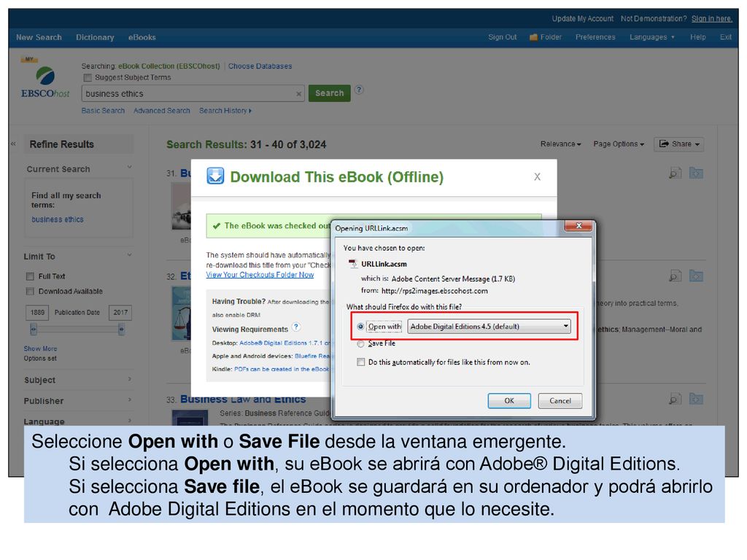Open the Share dropdown
This screenshot has width=747, height=560.
click(678, 144)
